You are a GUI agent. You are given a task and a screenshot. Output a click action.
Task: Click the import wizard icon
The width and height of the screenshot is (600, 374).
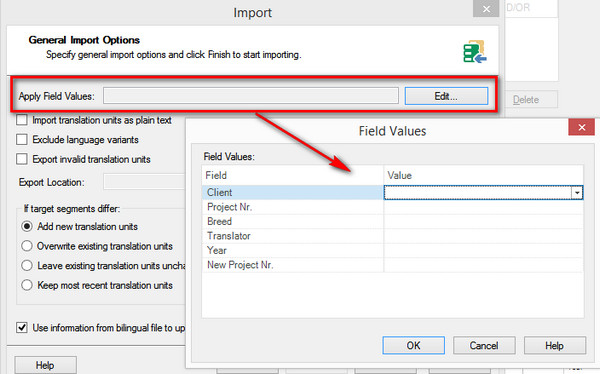coord(475,51)
